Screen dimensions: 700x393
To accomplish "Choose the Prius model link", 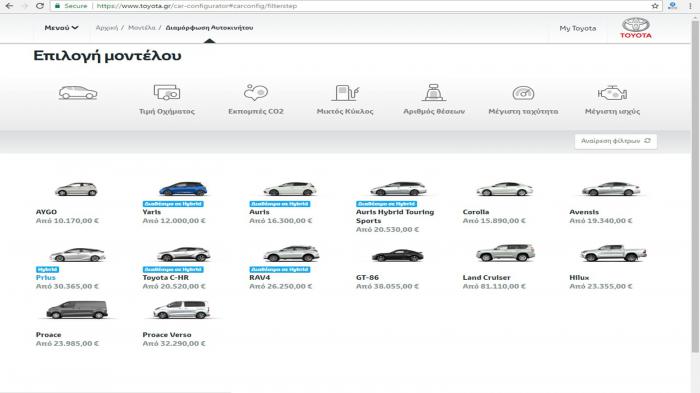I will (x=46, y=277).
